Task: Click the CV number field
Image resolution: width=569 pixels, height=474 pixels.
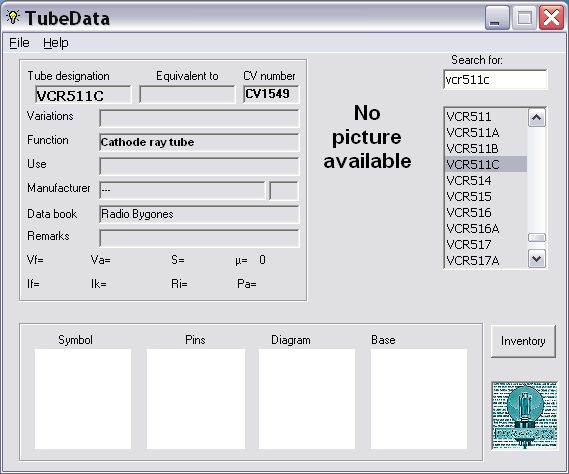Action: 271,94
